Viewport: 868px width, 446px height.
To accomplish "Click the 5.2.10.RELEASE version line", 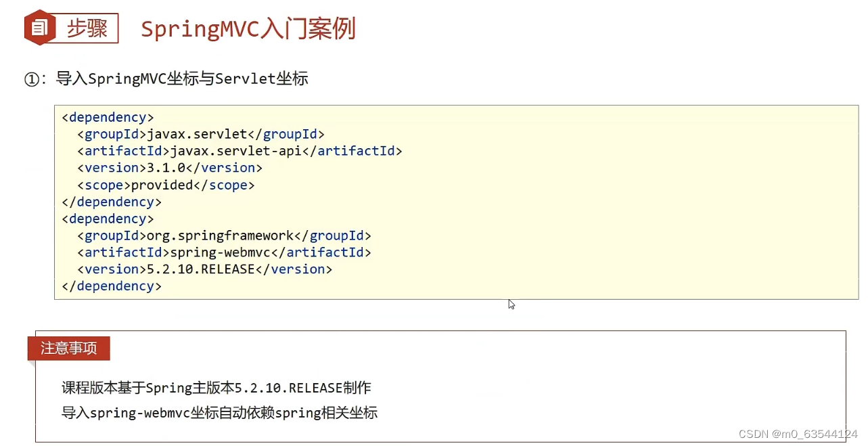I will point(204,269).
